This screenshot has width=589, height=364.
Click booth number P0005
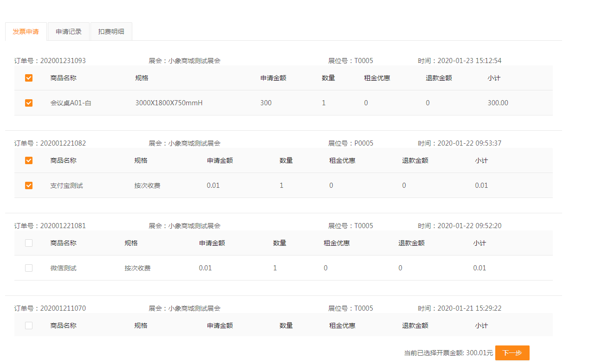click(364, 143)
